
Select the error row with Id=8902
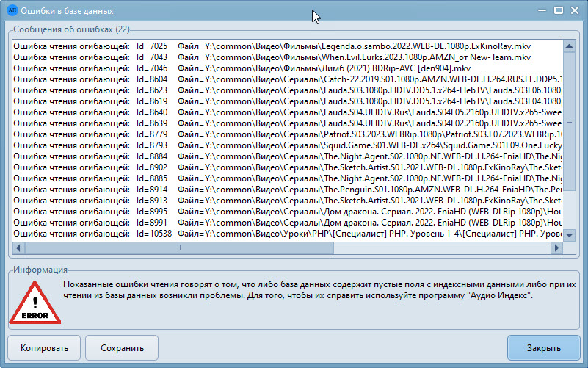tap(288, 167)
